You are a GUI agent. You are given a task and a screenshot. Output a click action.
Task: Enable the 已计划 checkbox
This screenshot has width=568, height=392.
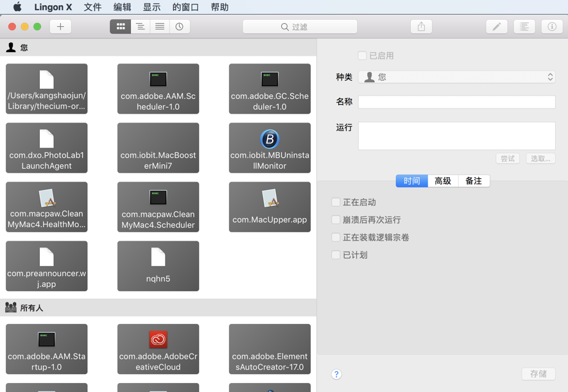point(336,255)
